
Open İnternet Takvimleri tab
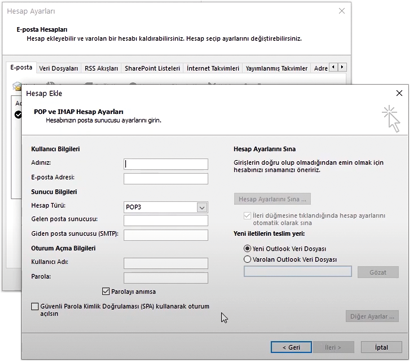tap(213, 68)
